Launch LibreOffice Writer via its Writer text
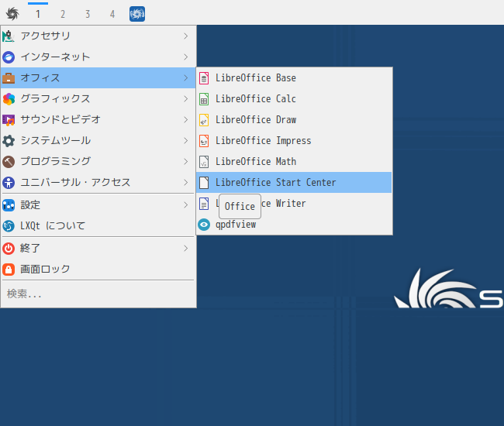 pyautogui.click(x=291, y=203)
